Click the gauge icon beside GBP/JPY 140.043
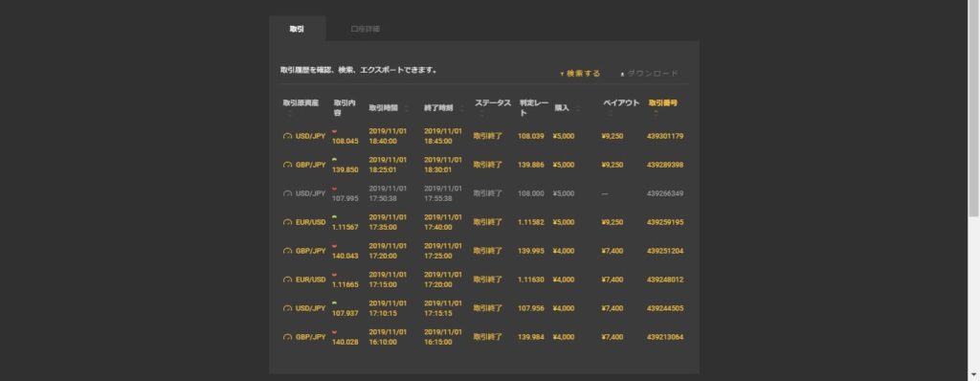Viewport: 980px width, 381px height. [287, 252]
